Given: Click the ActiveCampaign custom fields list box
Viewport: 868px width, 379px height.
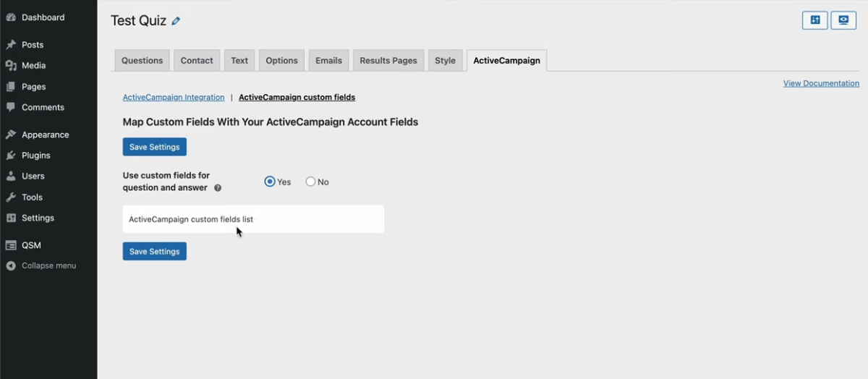Looking at the screenshot, I should coord(253,219).
